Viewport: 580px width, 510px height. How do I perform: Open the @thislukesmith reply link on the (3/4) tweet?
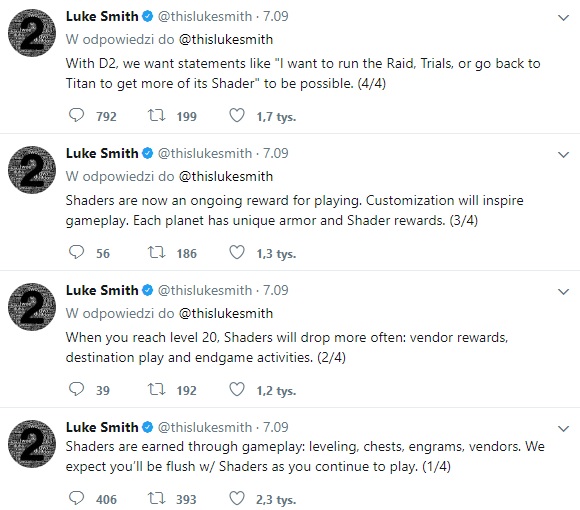tap(226, 176)
